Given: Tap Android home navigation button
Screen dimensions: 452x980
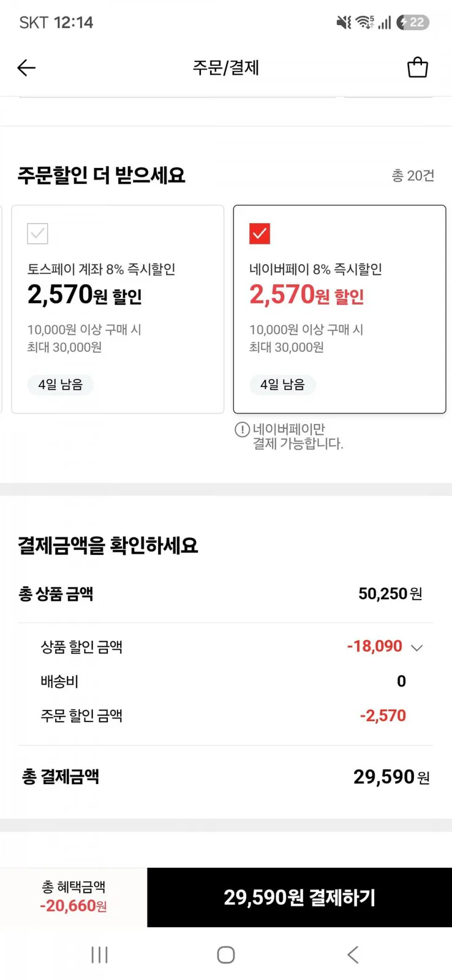Looking at the screenshot, I should tap(226, 954).
